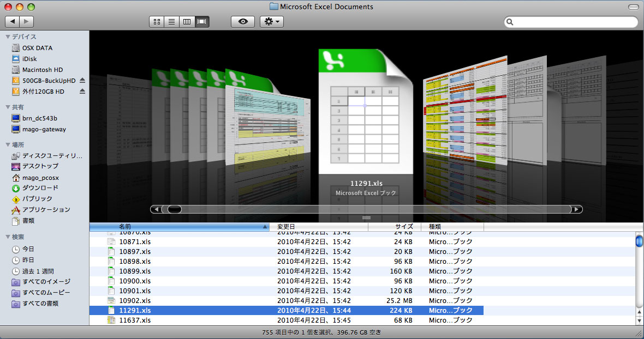Go forward with the right arrow button
644x339 pixels.
coord(26,21)
